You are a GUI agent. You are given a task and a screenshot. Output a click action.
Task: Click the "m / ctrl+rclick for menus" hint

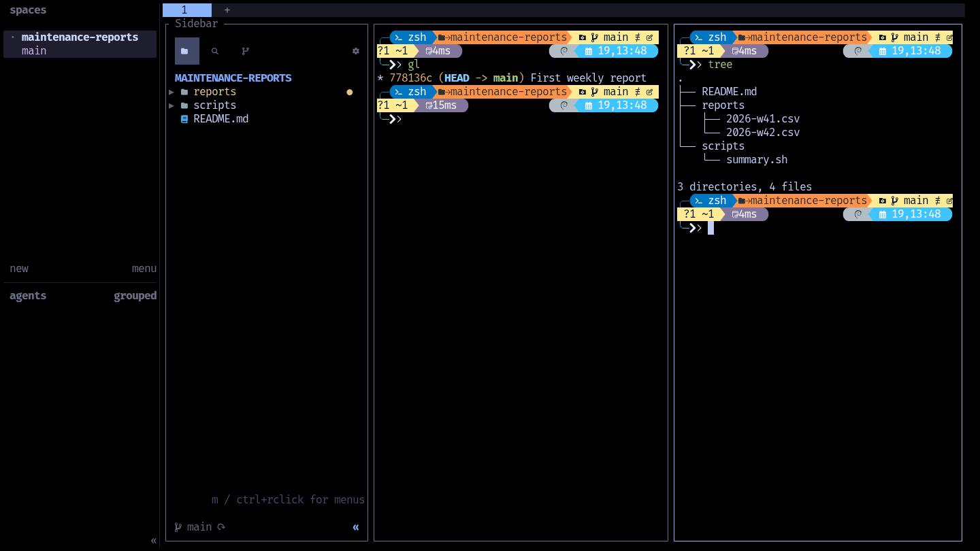(289, 500)
